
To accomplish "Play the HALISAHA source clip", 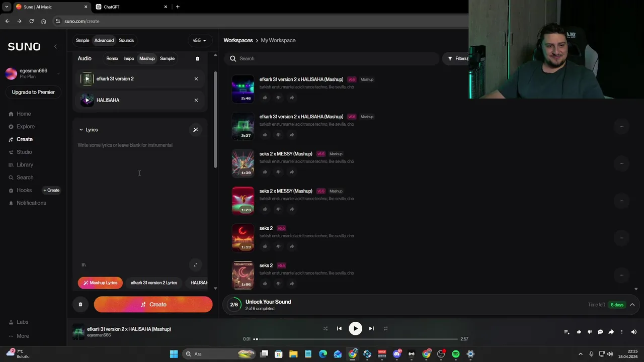I will tap(87, 100).
